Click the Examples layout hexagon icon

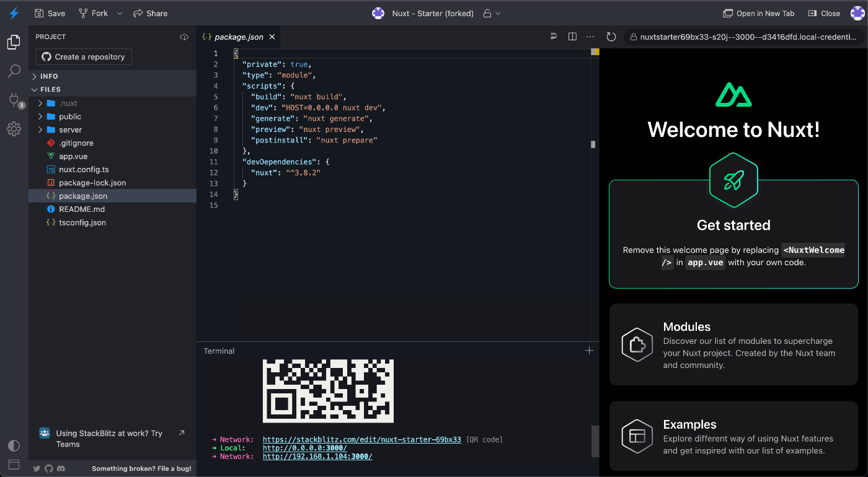(x=637, y=436)
